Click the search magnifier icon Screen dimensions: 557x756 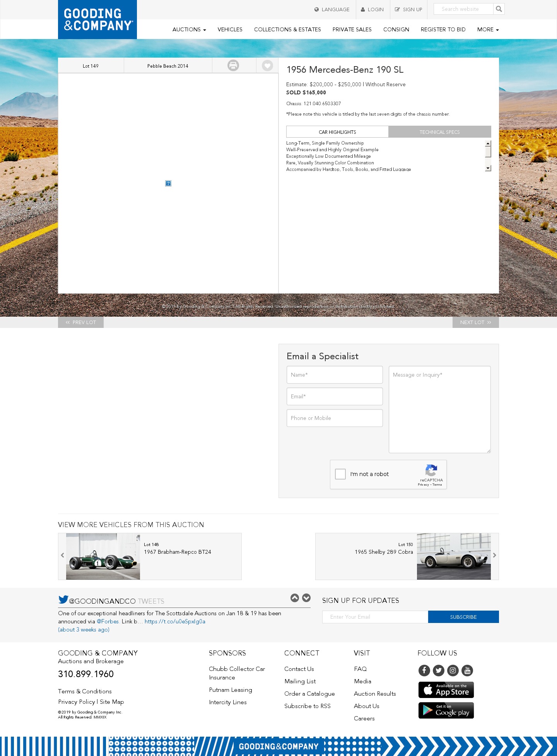coord(499,9)
